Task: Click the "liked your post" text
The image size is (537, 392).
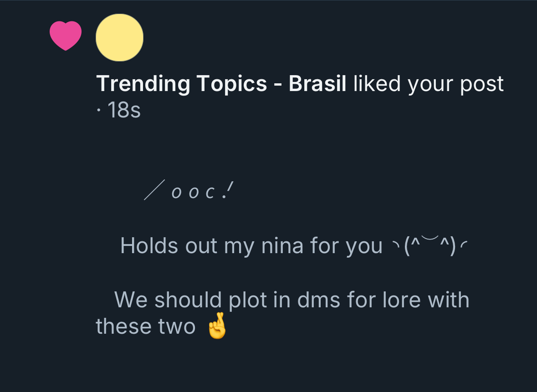Action: point(428,84)
